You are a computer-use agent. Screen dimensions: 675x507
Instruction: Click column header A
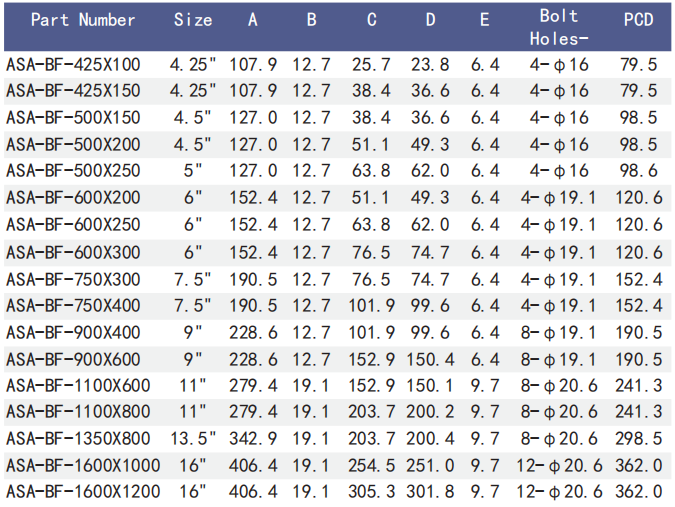[x=253, y=20]
